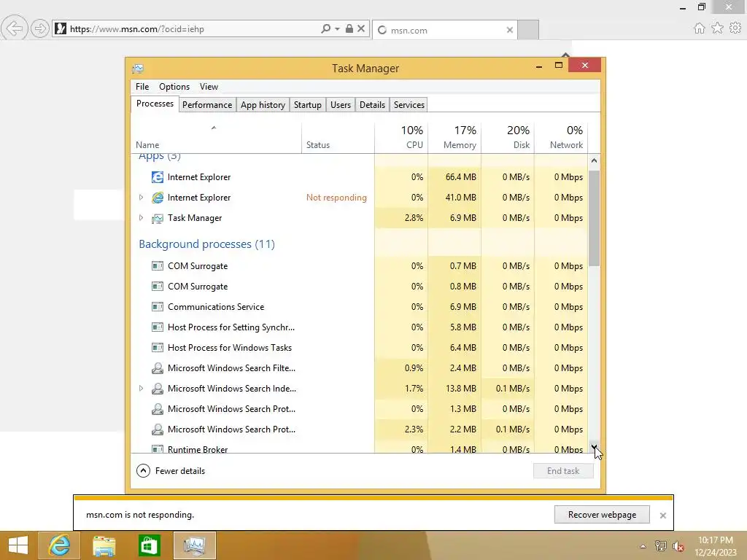
Task: Open a new blank browser tab
Action: point(528,29)
